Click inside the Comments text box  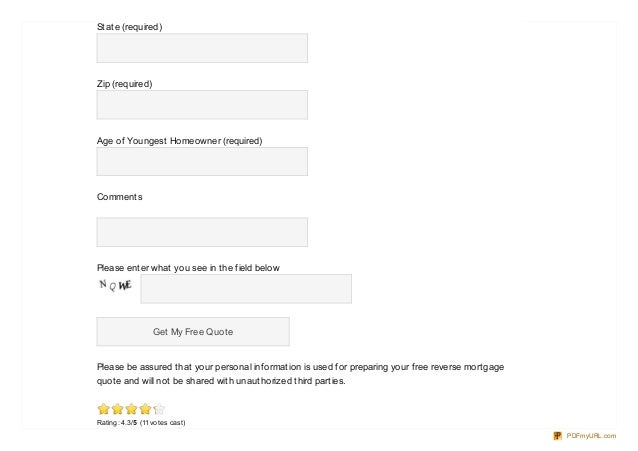[x=202, y=232]
